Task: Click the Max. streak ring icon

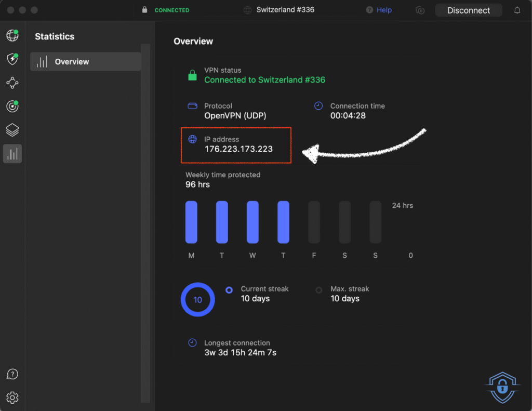Action: [x=318, y=290]
